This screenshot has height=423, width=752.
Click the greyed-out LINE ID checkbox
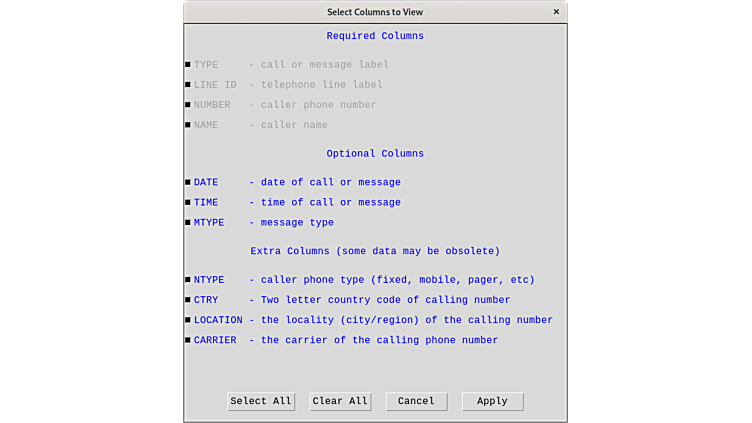pos(188,85)
